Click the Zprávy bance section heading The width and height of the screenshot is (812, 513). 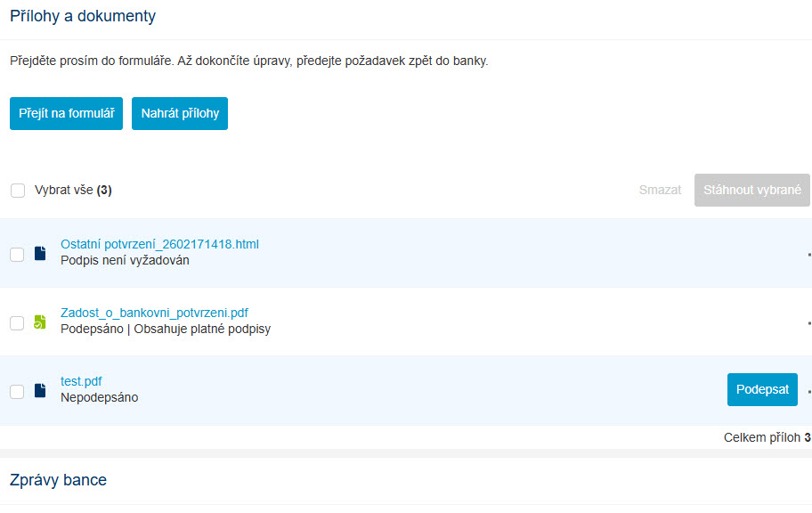pyautogui.click(x=58, y=479)
